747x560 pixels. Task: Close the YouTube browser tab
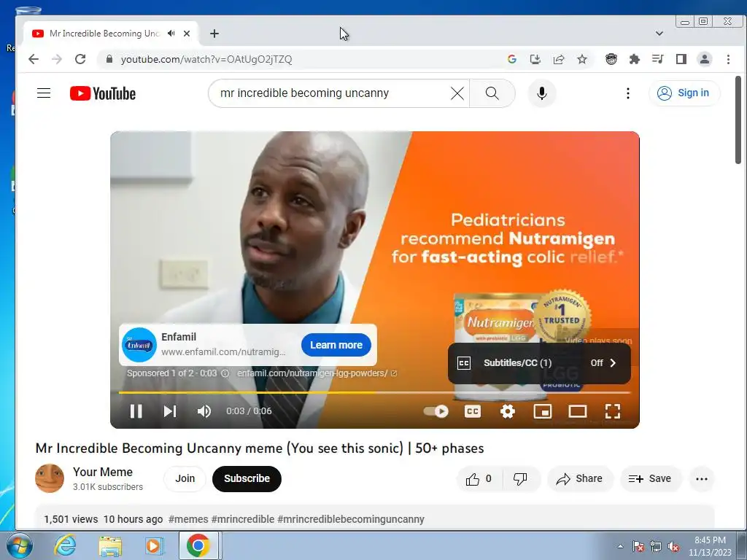tap(187, 34)
